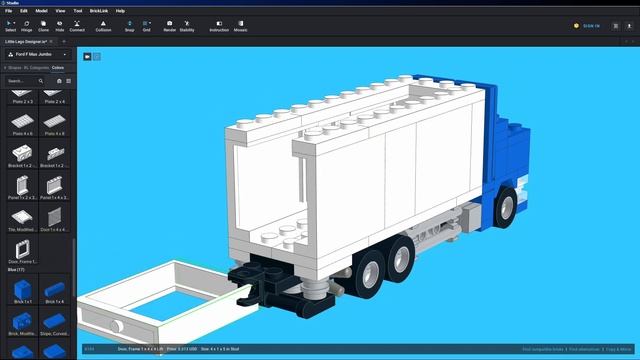640x360 pixels.
Task: Click Find compatible bricks in status bar
Action: pos(543,349)
